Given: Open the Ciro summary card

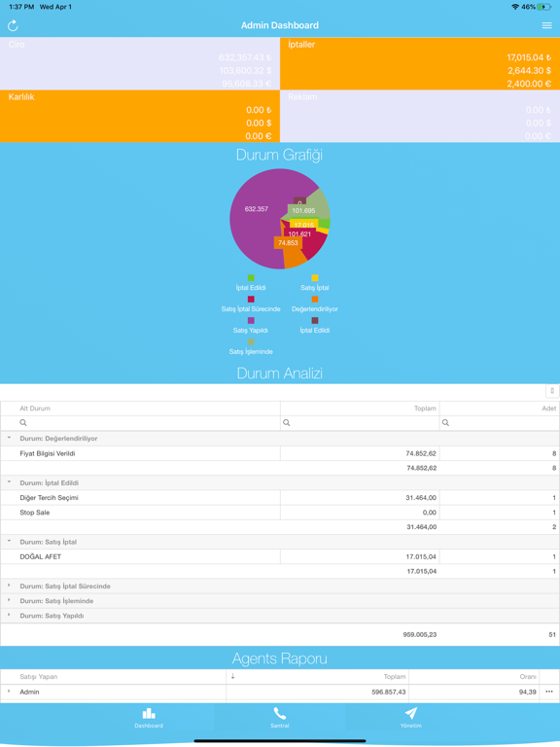Looking at the screenshot, I should (140, 63).
